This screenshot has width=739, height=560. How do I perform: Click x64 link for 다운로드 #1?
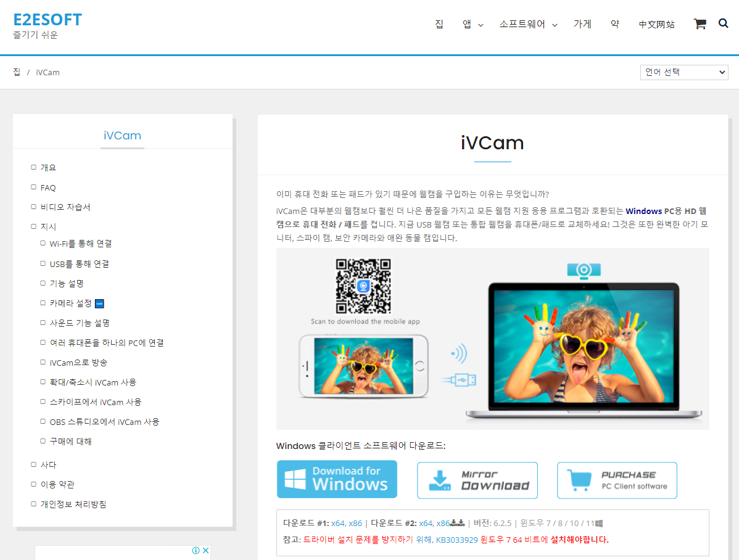(x=337, y=523)
